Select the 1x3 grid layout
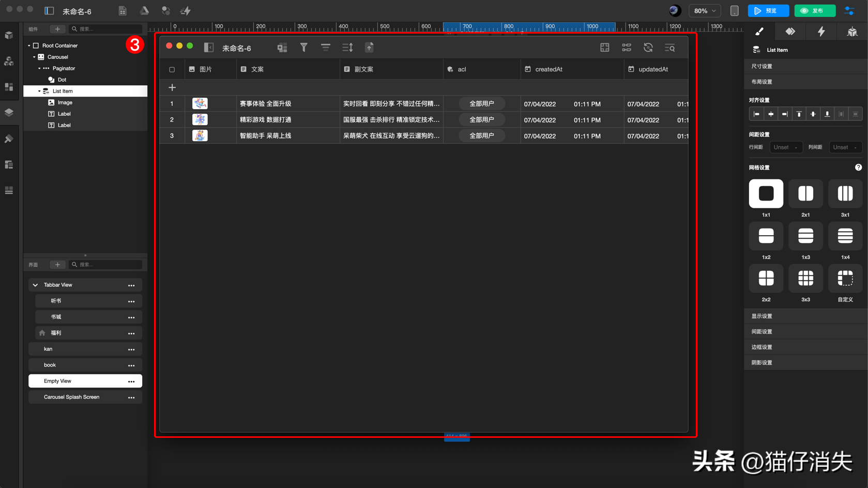 tap(805, 236)
